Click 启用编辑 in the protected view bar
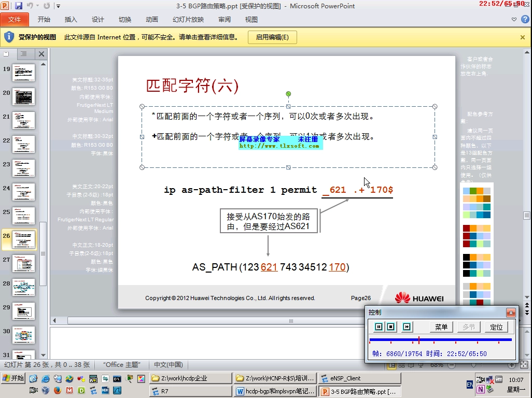 click(272, 37)
